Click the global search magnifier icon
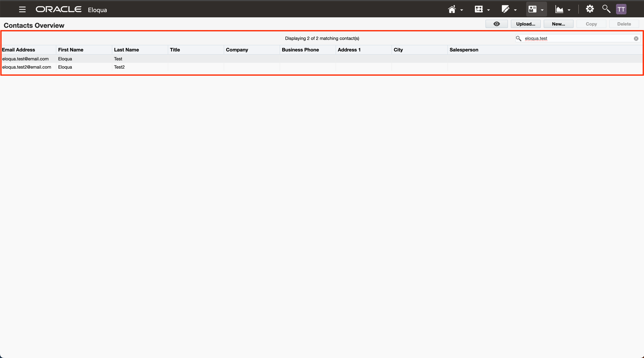Screen dimensions: 644x358 pyautogui.click(x=606, y=9)
